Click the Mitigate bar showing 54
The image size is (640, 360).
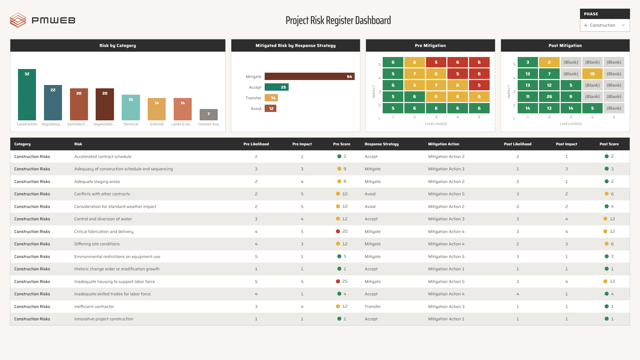[310, 76]
